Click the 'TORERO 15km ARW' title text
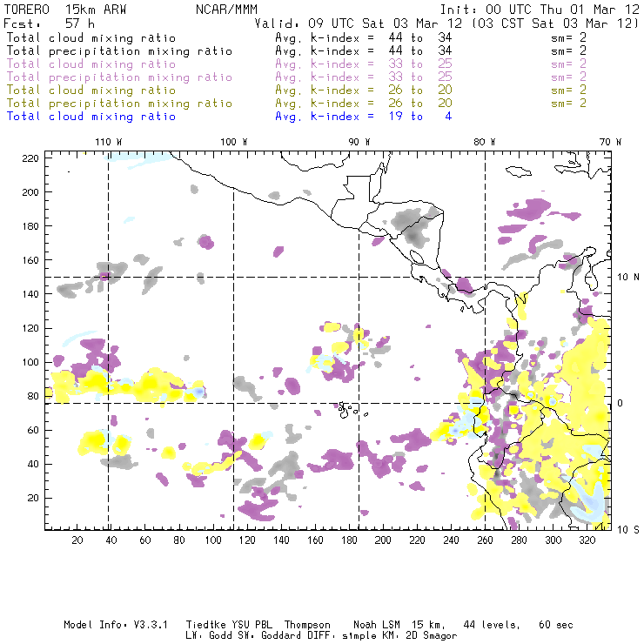The width and height of the screenshot is (644, 644). 65,10
